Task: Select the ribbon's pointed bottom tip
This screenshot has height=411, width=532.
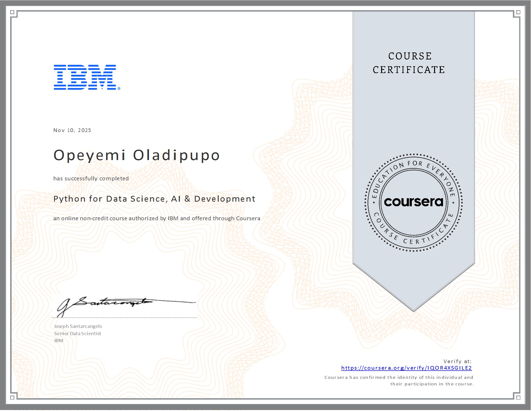Action: (x=414, y=309)
